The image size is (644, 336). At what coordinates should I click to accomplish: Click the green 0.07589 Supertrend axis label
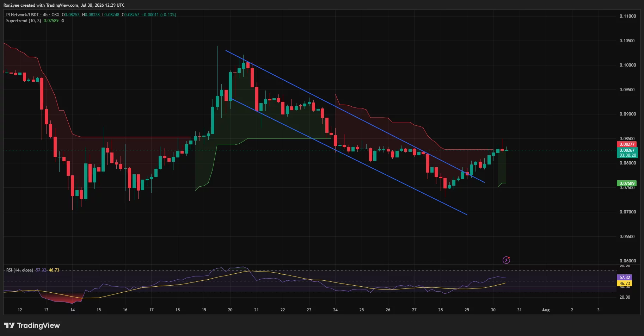(x=627, y=183)
